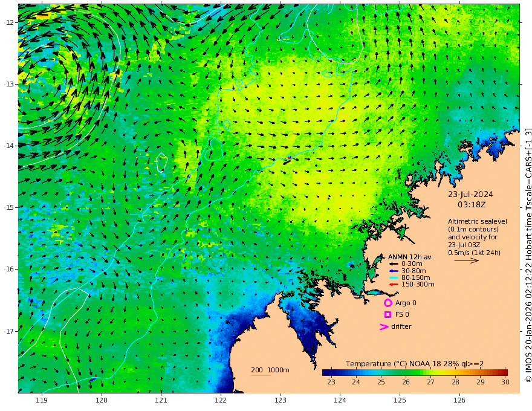Click longitude axis label 123
The image size is (532, 411).
[281, 401]
